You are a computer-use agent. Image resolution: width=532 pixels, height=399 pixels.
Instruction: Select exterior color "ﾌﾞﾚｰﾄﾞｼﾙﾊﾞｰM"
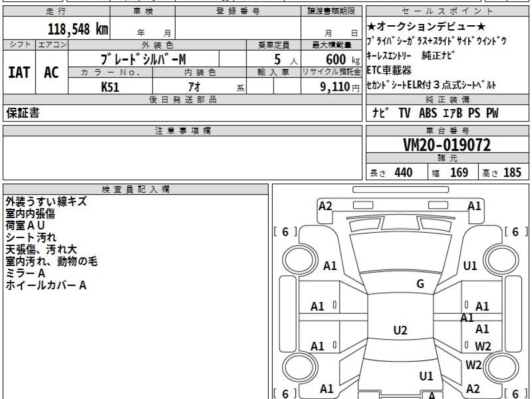pyautogui.click(x=144, y=59)
